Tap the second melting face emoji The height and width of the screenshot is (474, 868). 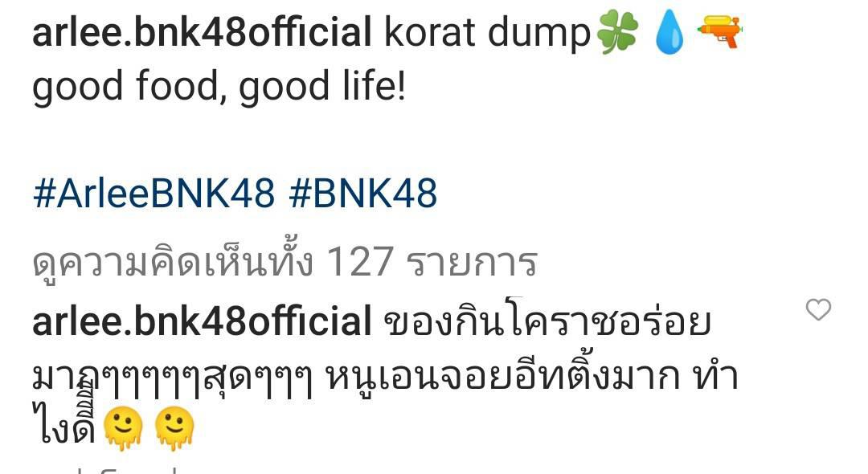coord(174,429)
